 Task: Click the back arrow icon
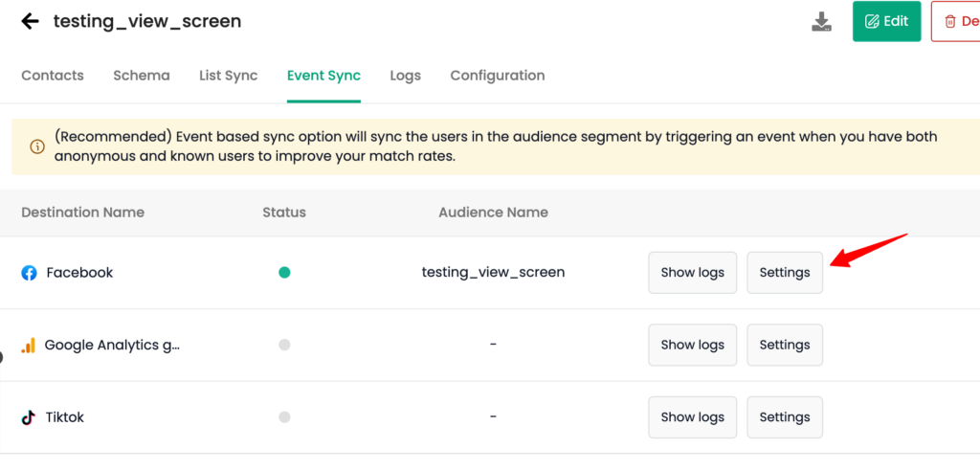[x=30, y=21]
